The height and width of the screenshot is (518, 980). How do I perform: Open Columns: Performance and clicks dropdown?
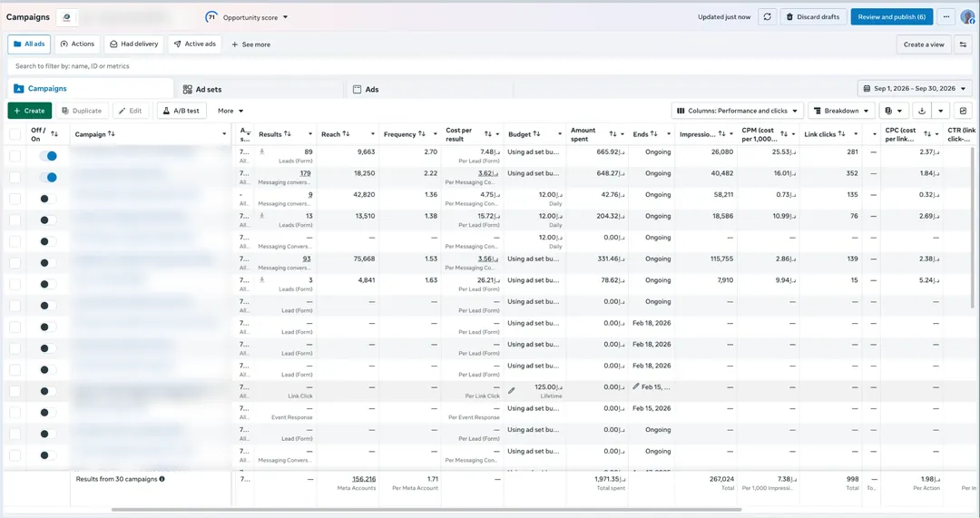pyautogui.click(x=738, y=111)
